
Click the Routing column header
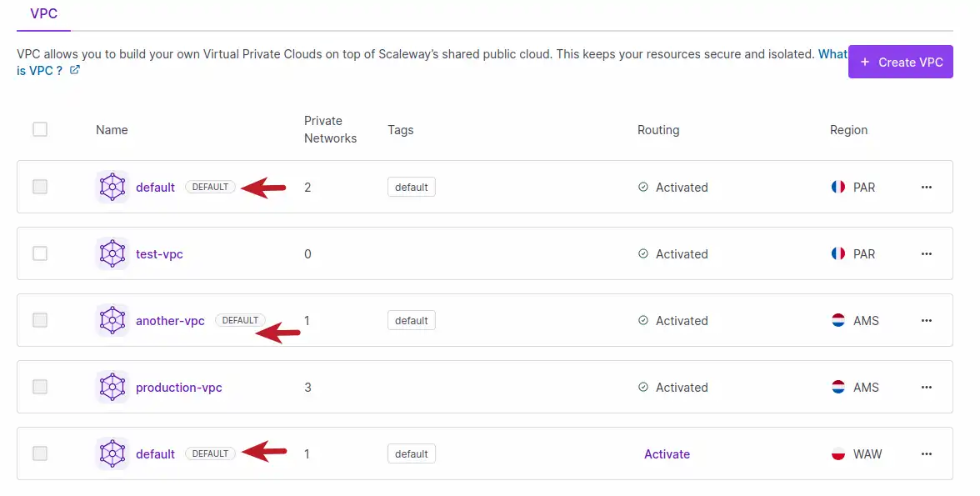click(x=658, y=130)
